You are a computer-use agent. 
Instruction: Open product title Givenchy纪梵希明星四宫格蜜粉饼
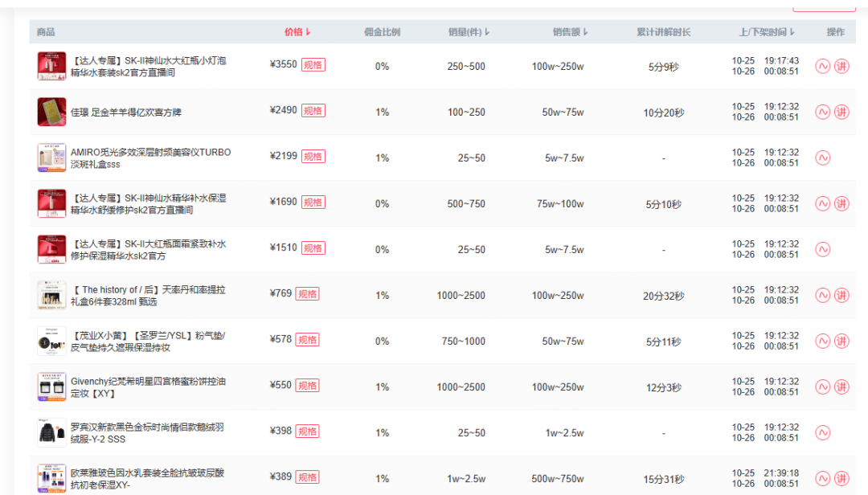coord(148,387)
